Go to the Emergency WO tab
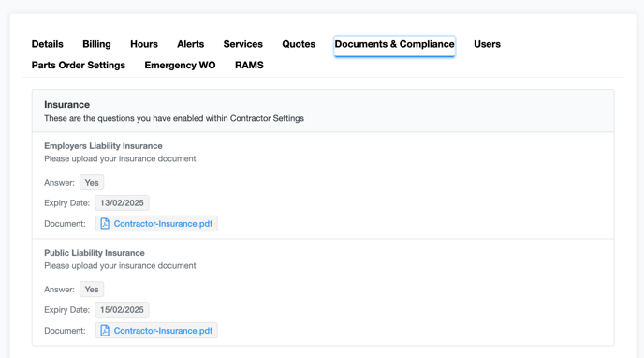 pyautogui.click(x=180, y=65)
